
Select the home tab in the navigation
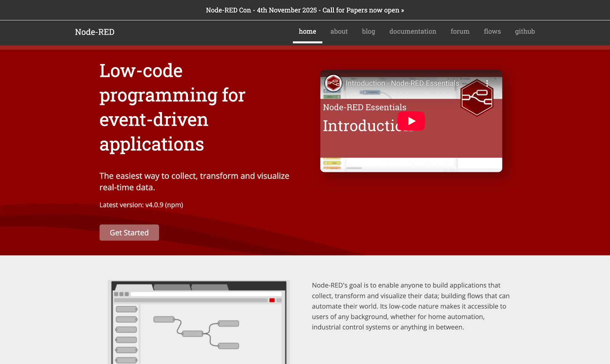[x=307, y=32]
